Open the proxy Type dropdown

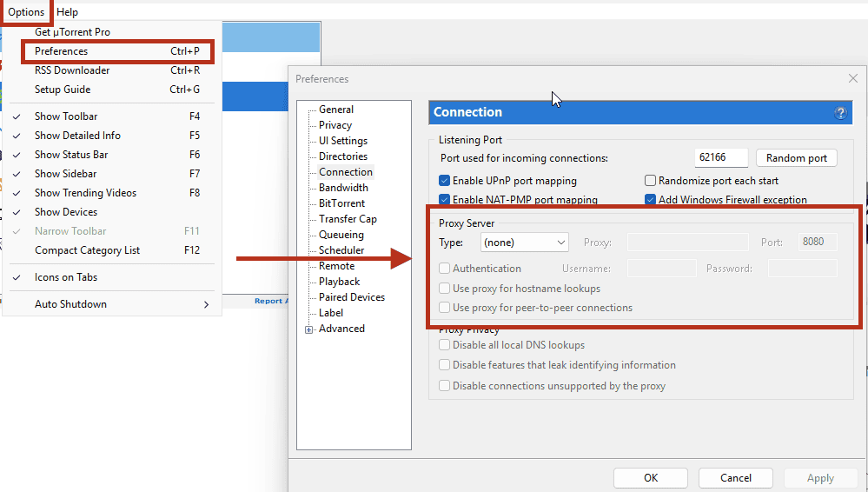click(524, 243)
